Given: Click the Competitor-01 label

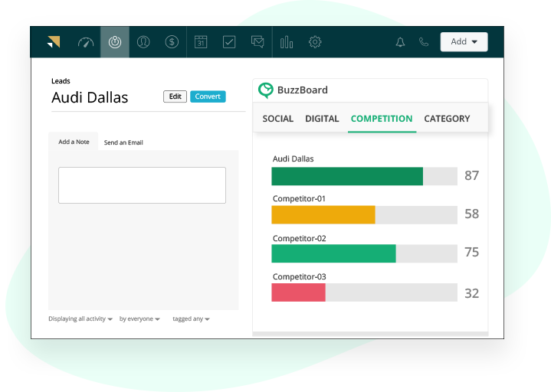Looking at the screenshot, I should (x=299, y=198).
